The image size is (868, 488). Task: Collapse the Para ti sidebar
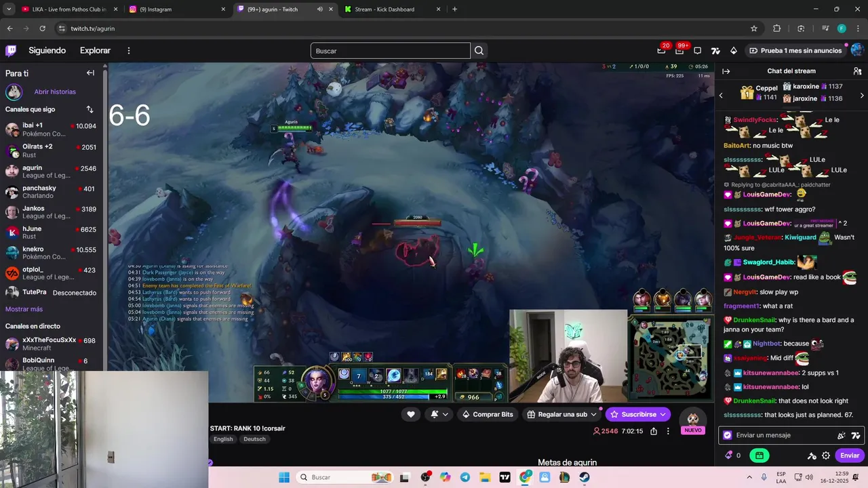pos(90,73)
